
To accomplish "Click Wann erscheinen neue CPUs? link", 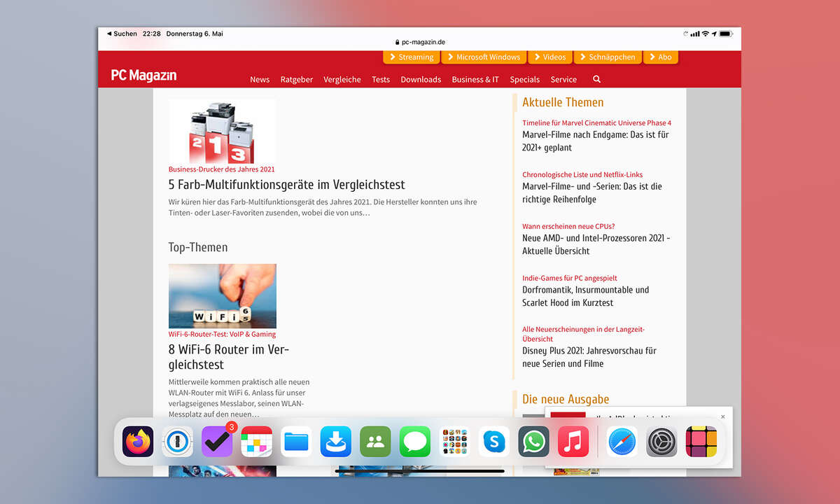I will (568, 227).
